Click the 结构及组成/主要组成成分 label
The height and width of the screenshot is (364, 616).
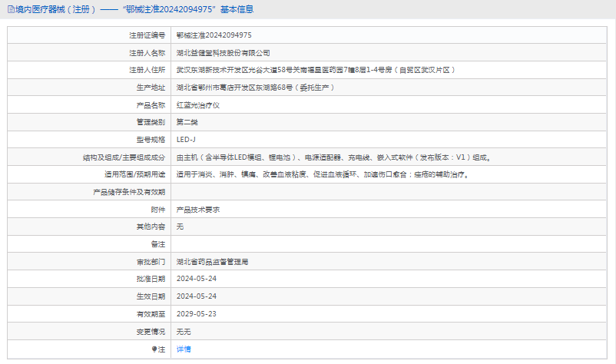click(x=124, y=157)
